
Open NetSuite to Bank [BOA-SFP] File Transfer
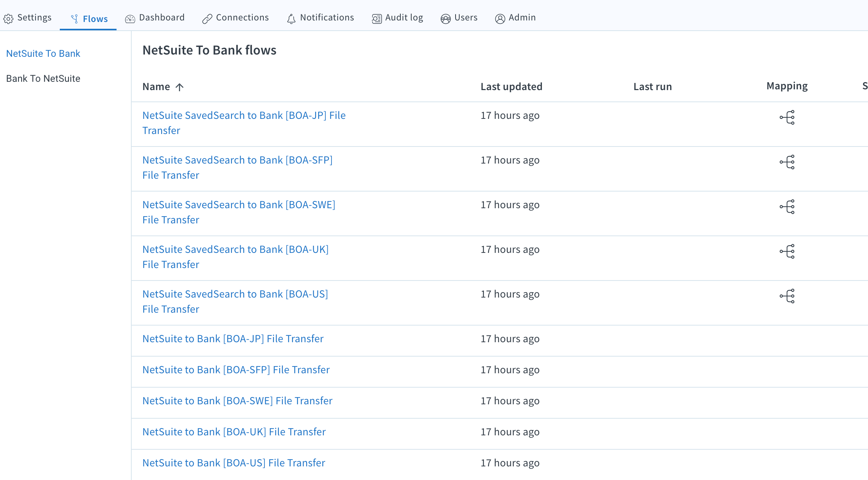coord(236,370)
